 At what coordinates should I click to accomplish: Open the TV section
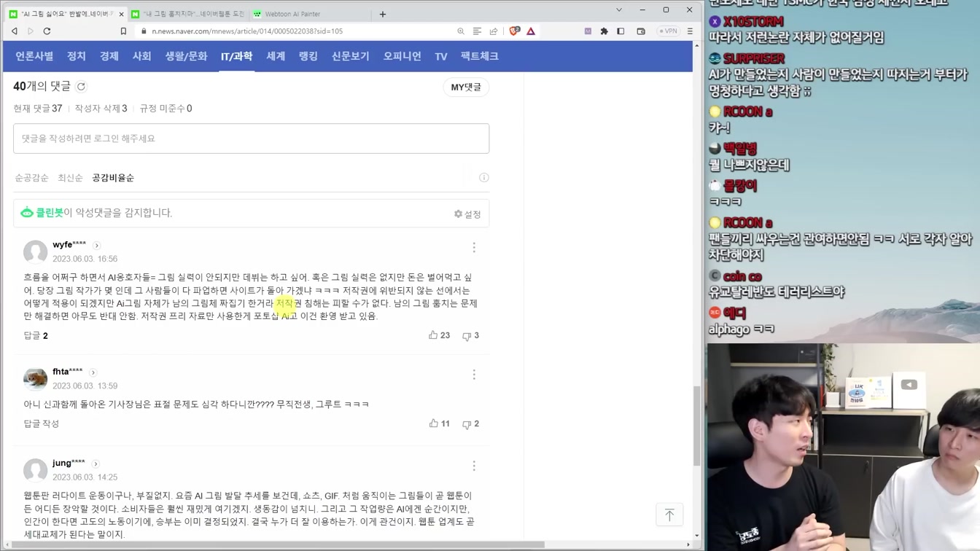441,56
